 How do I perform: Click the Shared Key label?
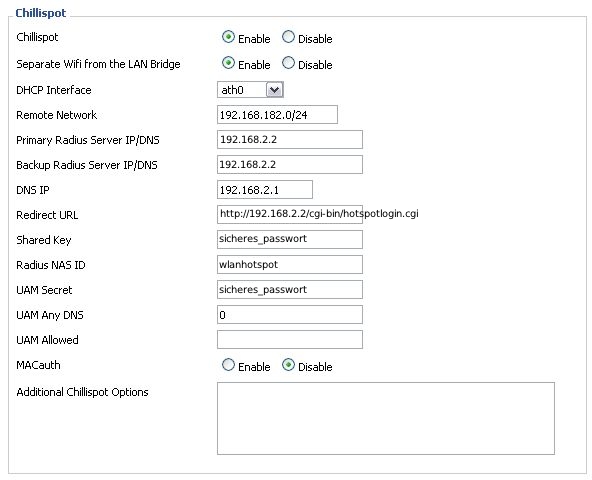tap(43, 240)
